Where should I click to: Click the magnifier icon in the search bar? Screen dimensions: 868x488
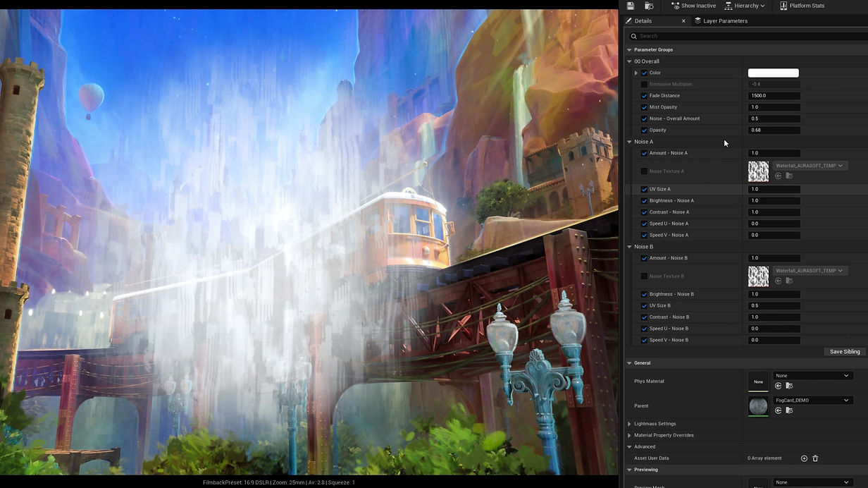click(x=634, y=36)
